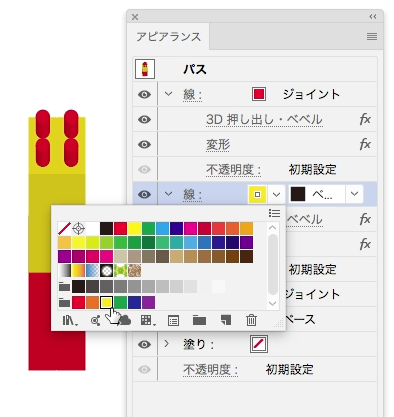Click ジョイント text on first 線 row
394x417 pixels.
(x=311, y=95)
